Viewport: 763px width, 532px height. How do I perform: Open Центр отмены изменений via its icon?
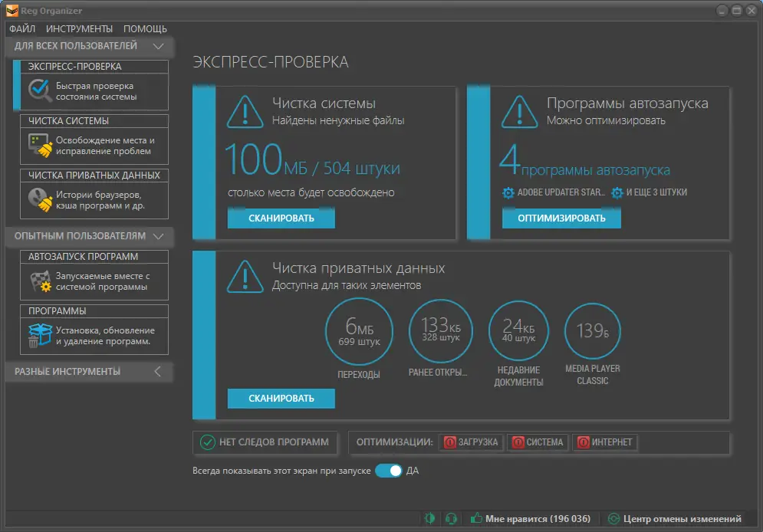click(613, 519)
